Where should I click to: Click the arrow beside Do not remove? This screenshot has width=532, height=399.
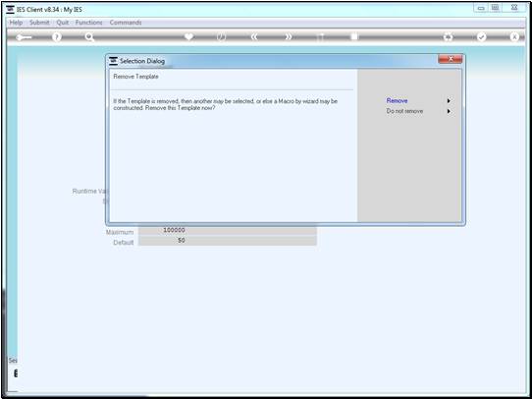[x=449, y=111]
